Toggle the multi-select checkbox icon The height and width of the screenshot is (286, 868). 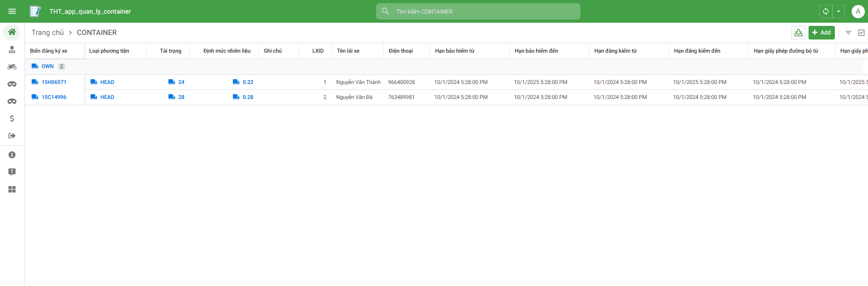[861, 33]
